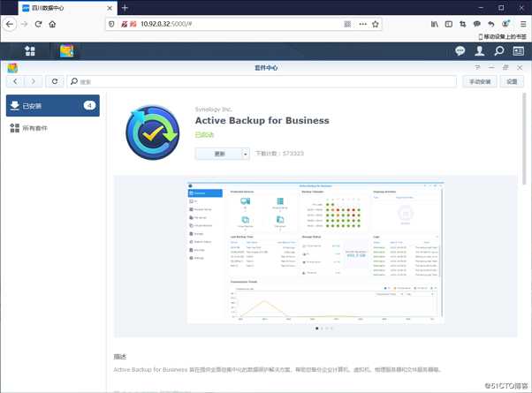The height and width of the screenshot is (393, 532).
Task: Open the browser hamburger menu
Action: point(523,24)
